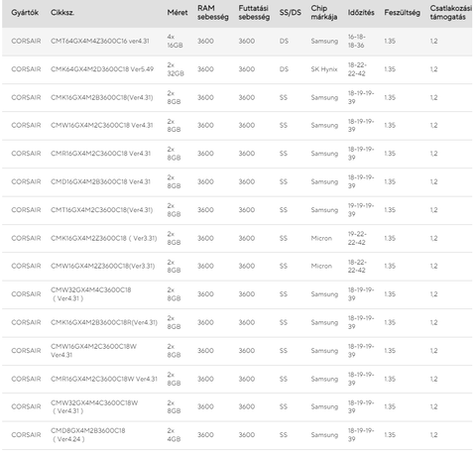Click the 18-22-22-42 timing in SK Hynix row

click(357, 69)
